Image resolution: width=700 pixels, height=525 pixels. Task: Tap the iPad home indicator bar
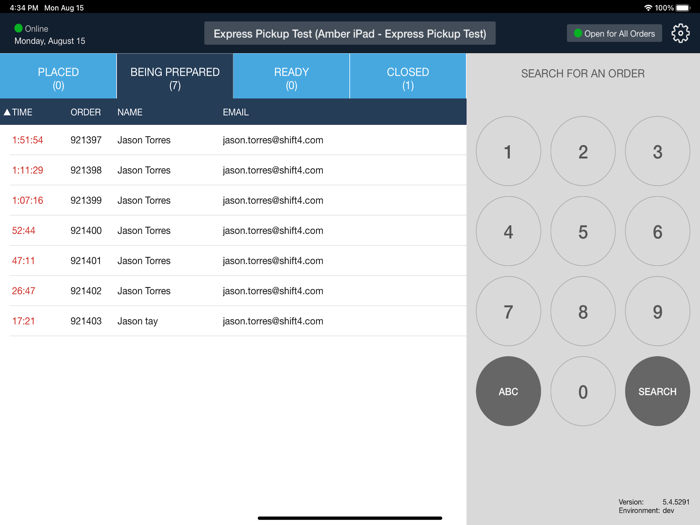350,518
